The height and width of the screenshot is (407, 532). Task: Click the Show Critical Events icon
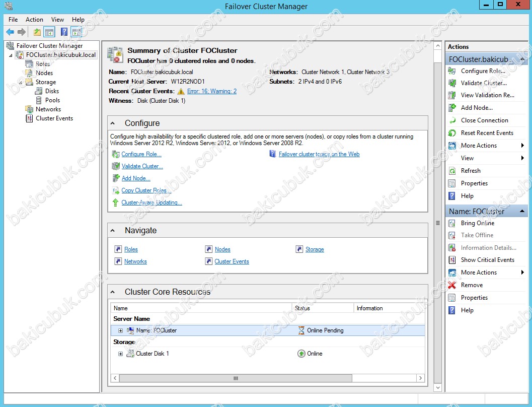tap(452, 260)
